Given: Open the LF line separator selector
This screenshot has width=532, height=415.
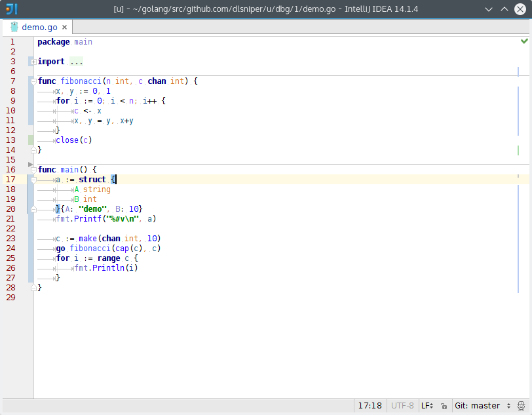Looking at the screenshot, I should (x=427, y=406).
